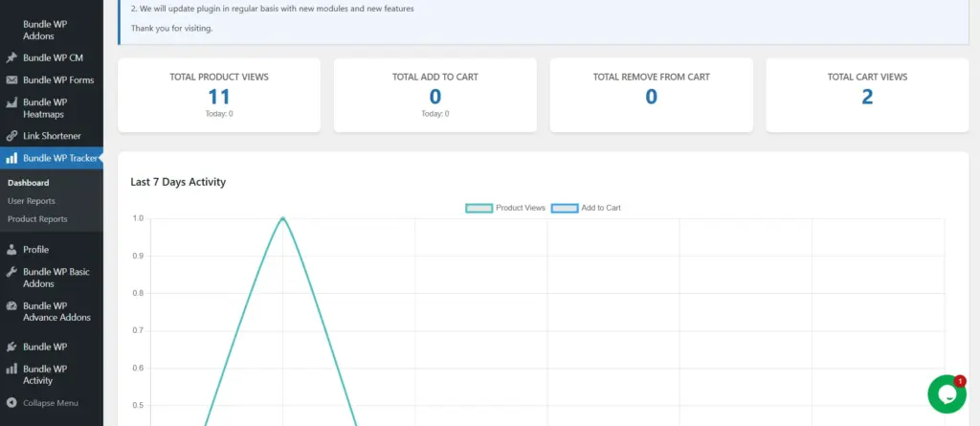Click the gauge icon beside Bundle WP Advance Addons
Screen dimensions: 980x426
pos(11,306)
